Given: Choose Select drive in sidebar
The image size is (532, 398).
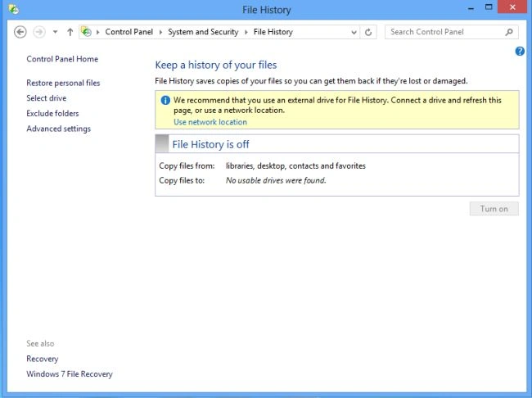Looking at the screenshot, I should click(x=47, y=98).
